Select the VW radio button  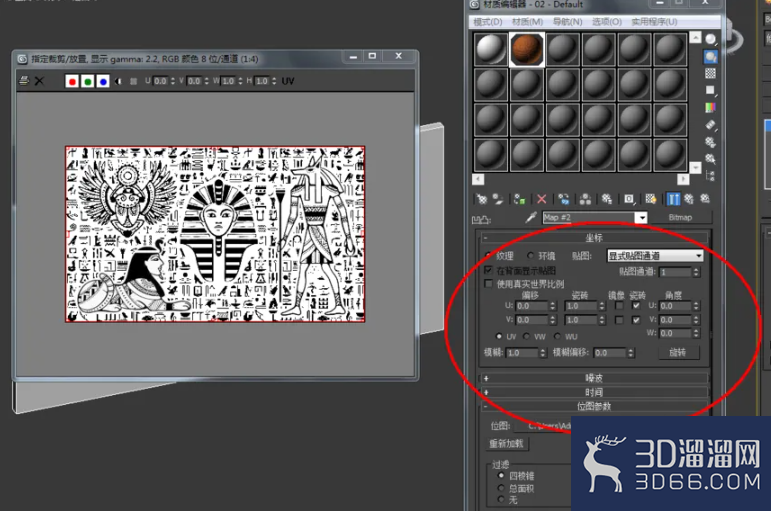pyautogui.click(x=527, y=336)
